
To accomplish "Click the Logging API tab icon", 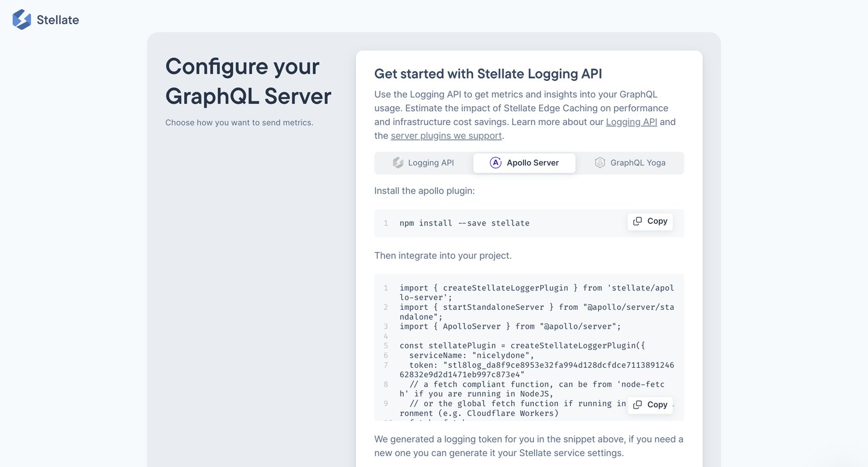I will click(x=398, y=163).
